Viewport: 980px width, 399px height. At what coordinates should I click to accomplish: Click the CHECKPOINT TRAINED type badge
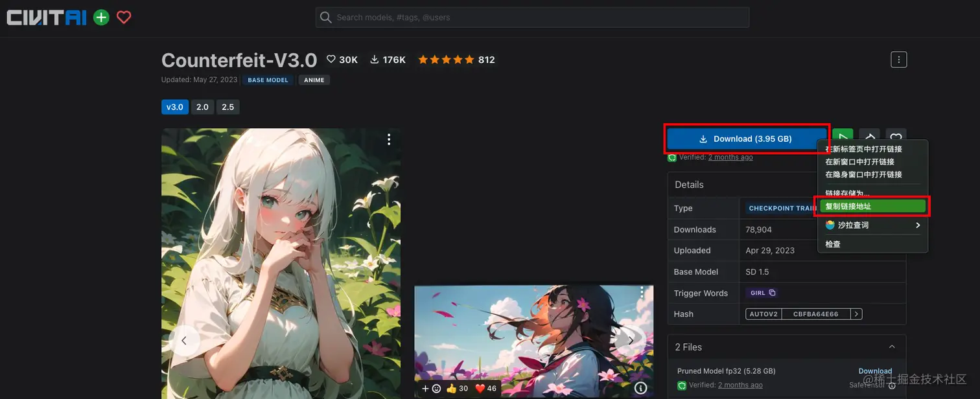coord(782,209)
